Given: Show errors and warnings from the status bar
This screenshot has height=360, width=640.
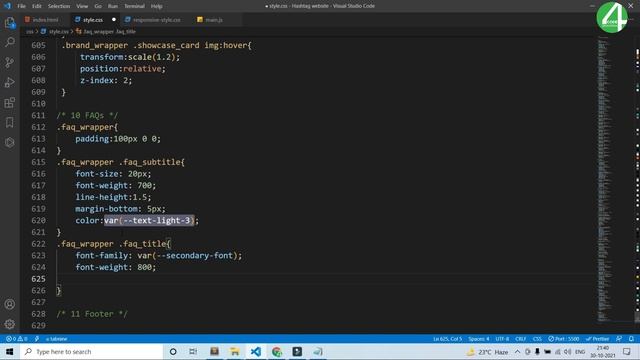Looking at the screenshot, I should click(x=16, y=339).
